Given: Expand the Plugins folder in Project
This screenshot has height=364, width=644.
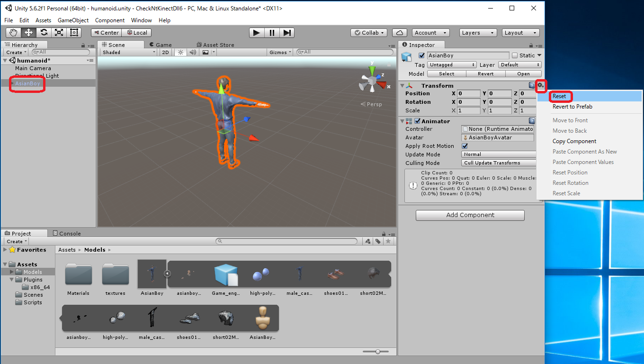Looking at the screenshot, I should click(x=12, y=280).
